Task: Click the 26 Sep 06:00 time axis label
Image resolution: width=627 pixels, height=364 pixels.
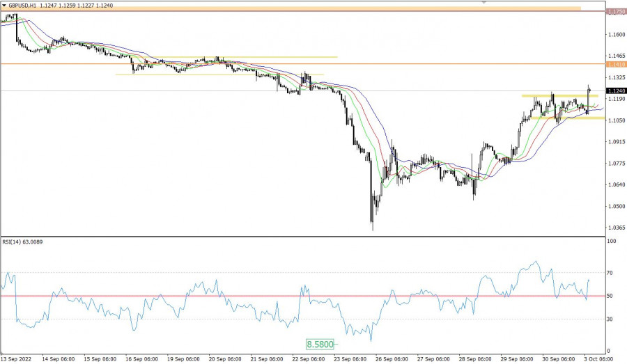Action: (x=391, y=359)
